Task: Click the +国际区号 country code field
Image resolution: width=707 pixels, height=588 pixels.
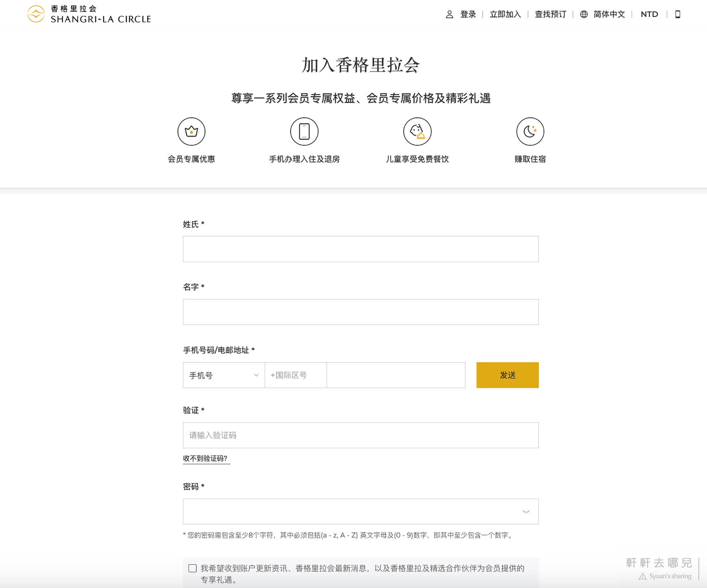Action: (296, 375)
